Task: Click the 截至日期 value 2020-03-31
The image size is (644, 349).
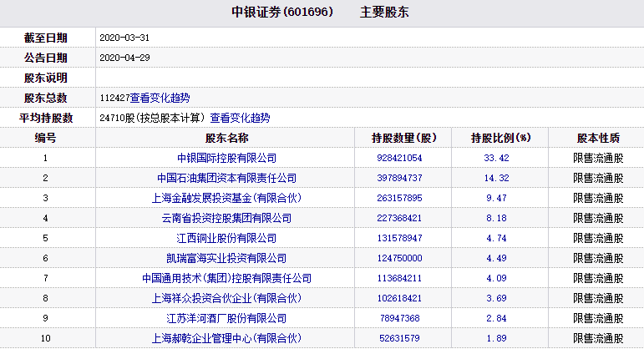Action: click(x=124, y=38)
